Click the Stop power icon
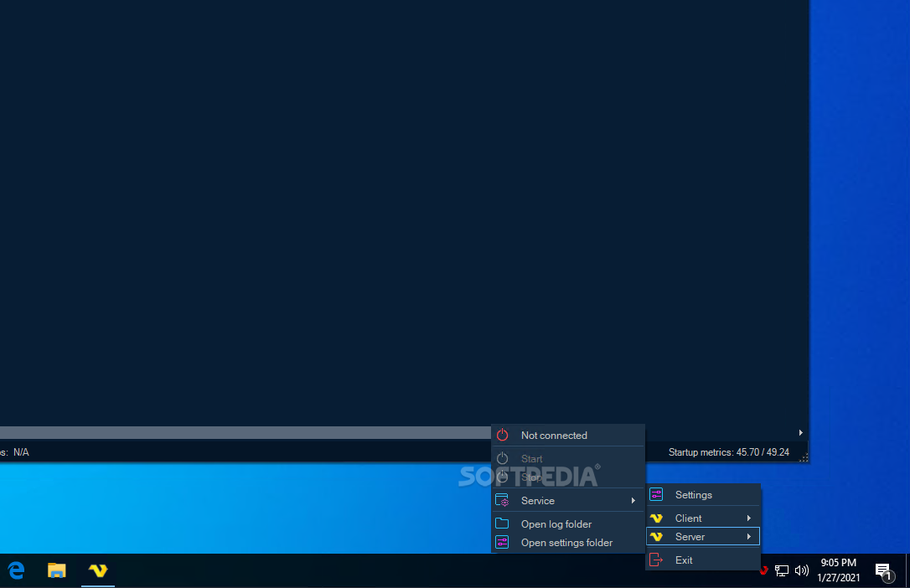This screenshot has height=588, width=910. [503, 477]
